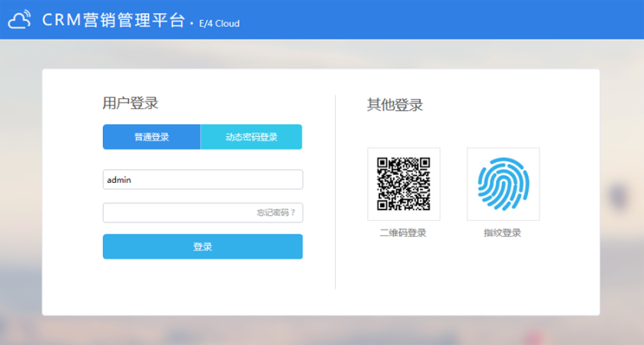Click the 二维码登录 text label
644x345 pixels.
tap(403, 233)
